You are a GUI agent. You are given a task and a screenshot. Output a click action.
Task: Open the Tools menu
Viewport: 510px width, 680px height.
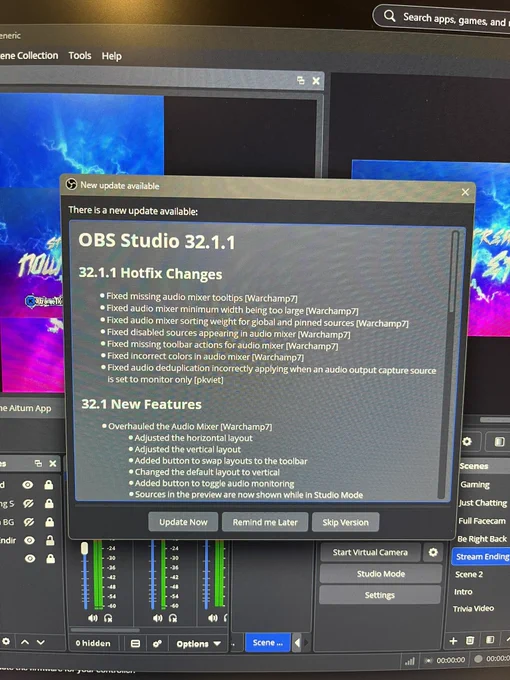[x=80, y=56]
